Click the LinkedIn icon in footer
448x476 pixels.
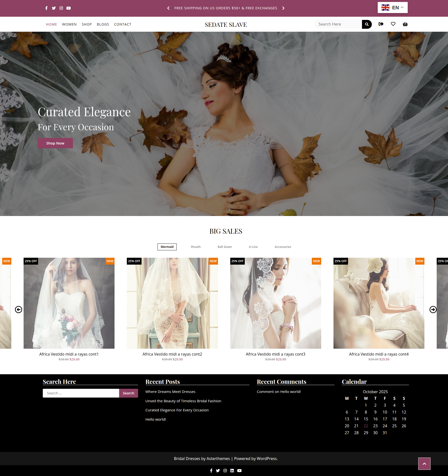point(232,471)
